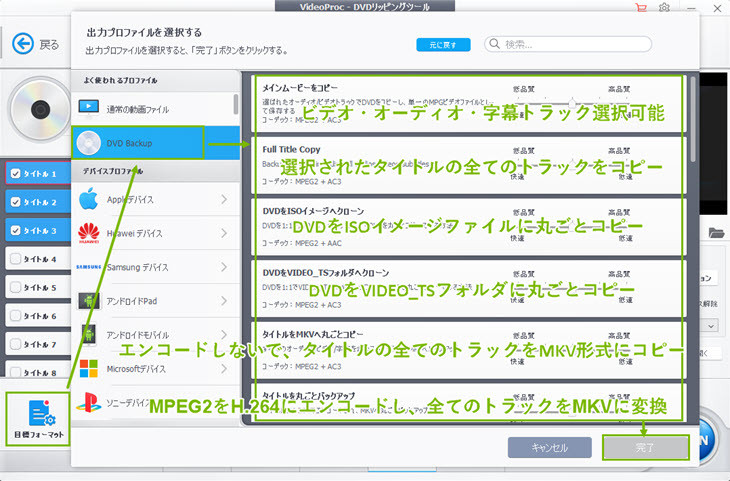This screenshot has height=481, width=730.
Task: Open the shopping cart icon in title bar
Action: 641,7
